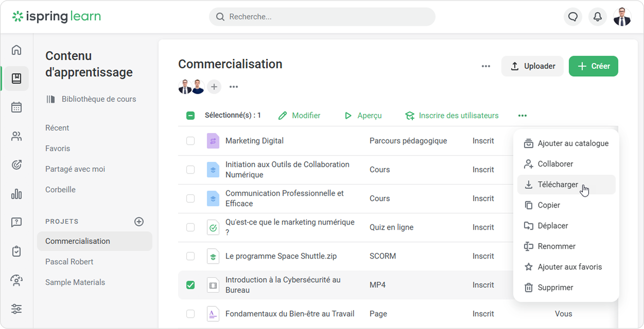644x329 pixels.
Task: Open the notifications bell icon
Action: tap(597, 17)
